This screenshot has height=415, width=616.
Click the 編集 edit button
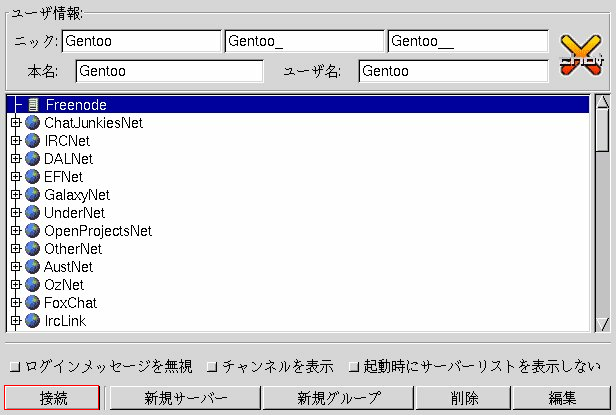[562, 398]
